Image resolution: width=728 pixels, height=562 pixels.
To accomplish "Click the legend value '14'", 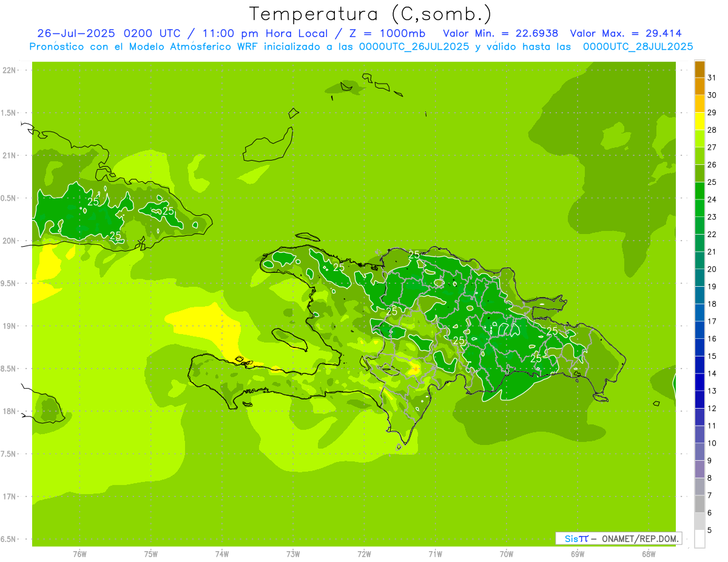I will point(712,373).
